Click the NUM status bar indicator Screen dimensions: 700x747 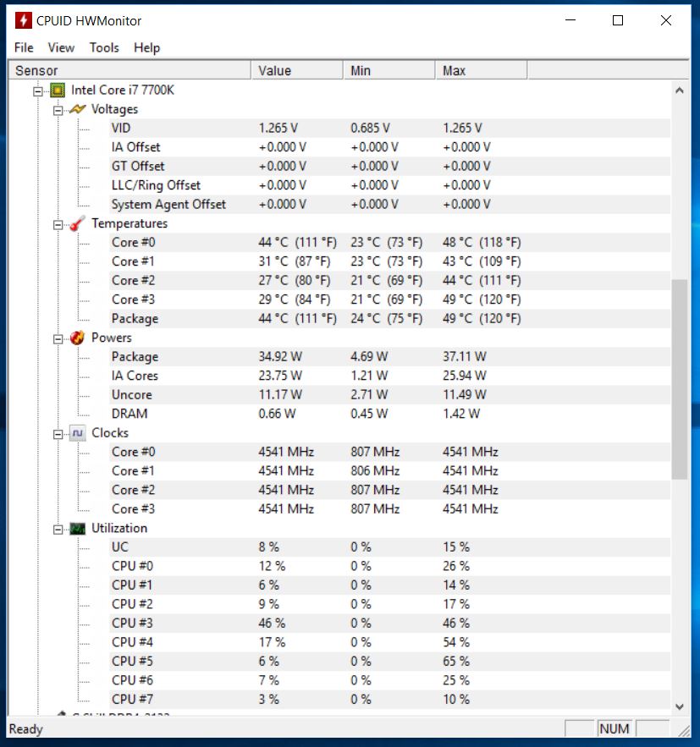[615, 729]
